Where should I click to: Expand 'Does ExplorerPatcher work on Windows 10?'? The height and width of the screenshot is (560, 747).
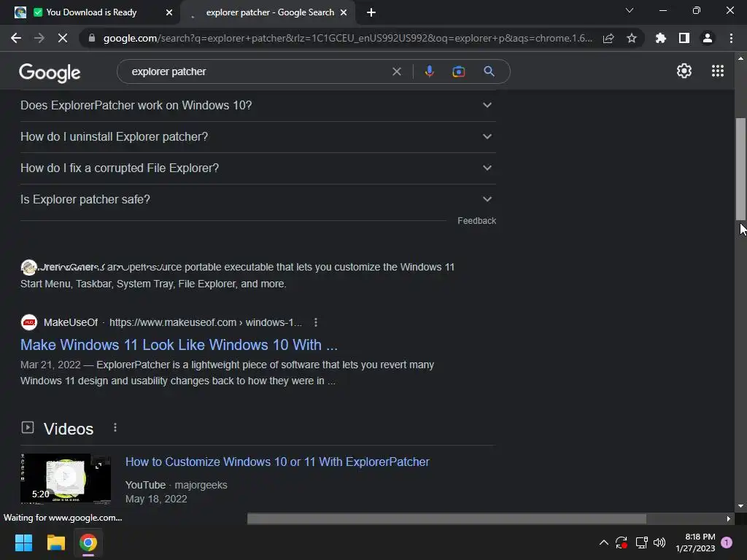coord(258,105)
